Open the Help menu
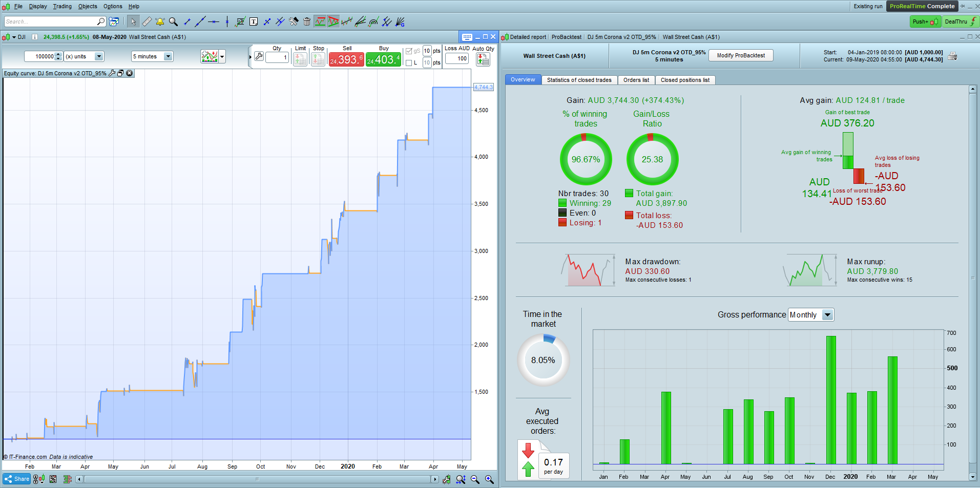 134,6
